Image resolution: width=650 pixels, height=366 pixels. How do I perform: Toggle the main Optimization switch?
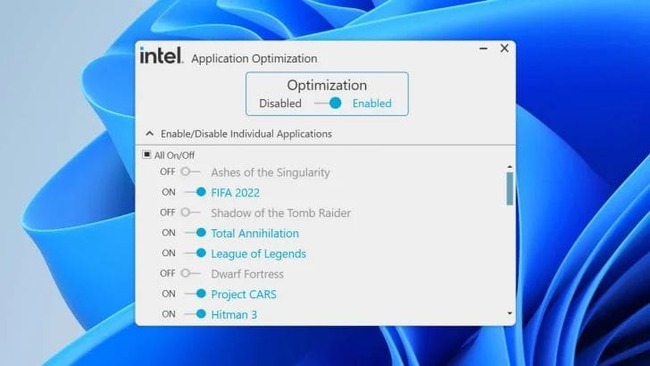tap(328, 103)
